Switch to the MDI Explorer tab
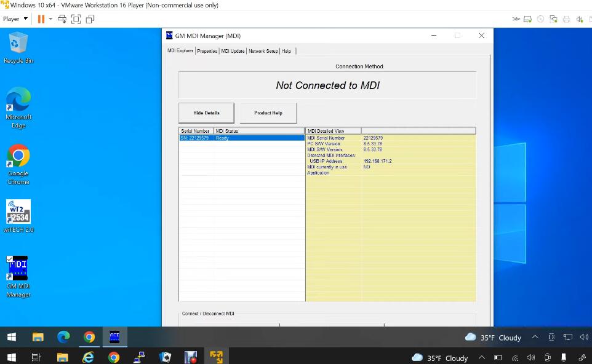Image resolution: width=592 pixels, height=364 pixels. [180, 50]
